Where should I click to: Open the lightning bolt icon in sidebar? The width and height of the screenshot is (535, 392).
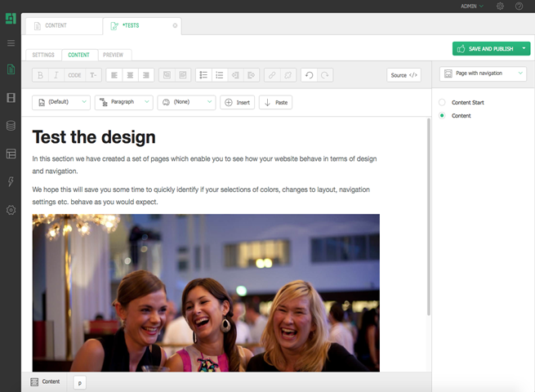(x=11, y=181)
